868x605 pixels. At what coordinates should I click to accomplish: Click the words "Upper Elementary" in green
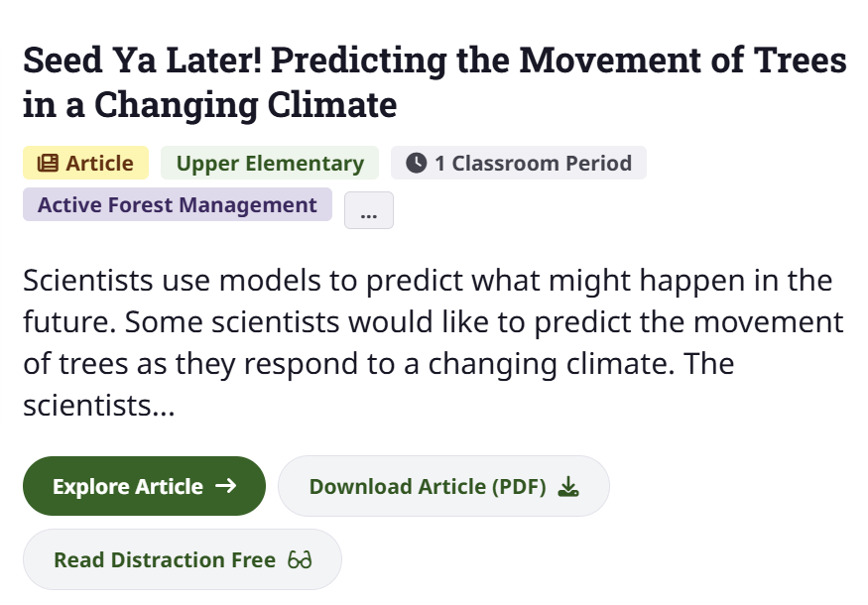point(270,164)
